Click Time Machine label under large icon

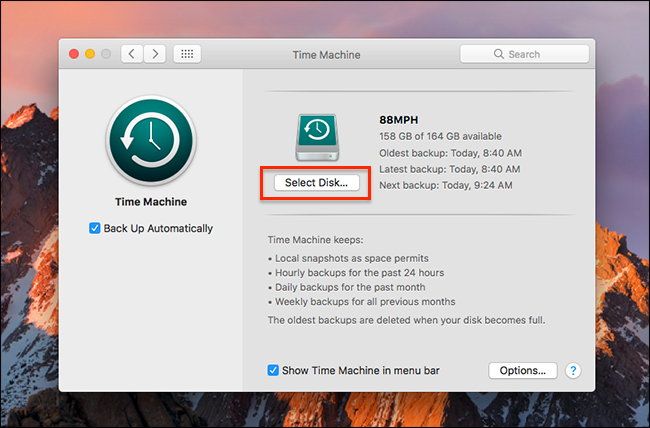click(x=151, y=202)
